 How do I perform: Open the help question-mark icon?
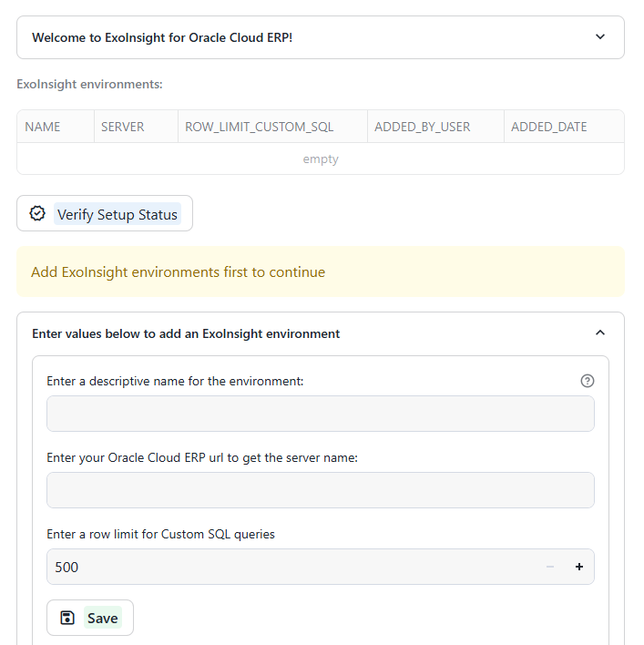[588, 381]
